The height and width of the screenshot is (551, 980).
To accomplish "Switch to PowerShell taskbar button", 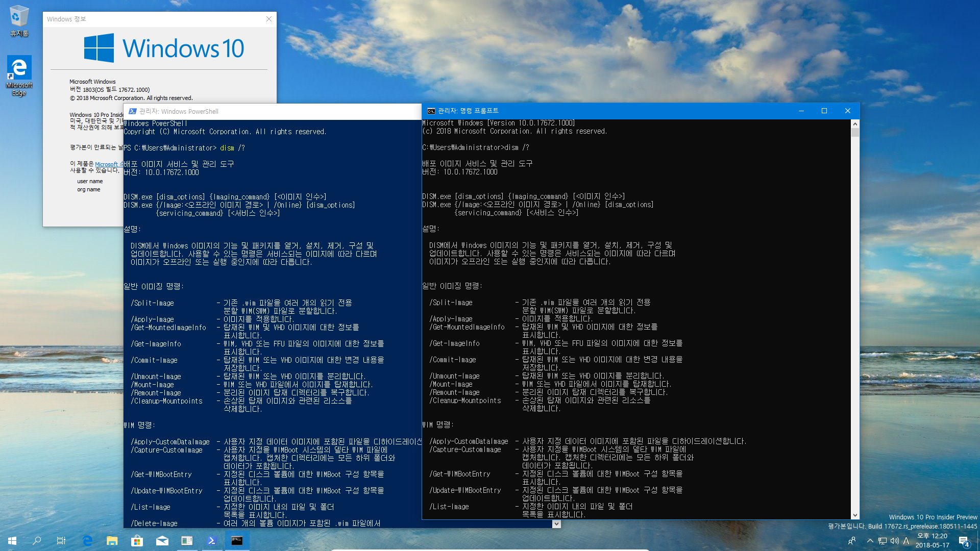I will (212, 541).
